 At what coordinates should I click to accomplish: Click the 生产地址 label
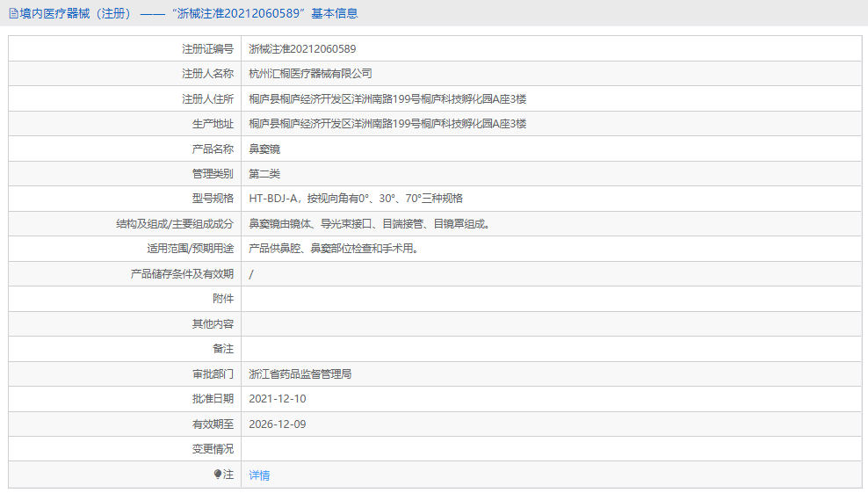coord(213,124)
